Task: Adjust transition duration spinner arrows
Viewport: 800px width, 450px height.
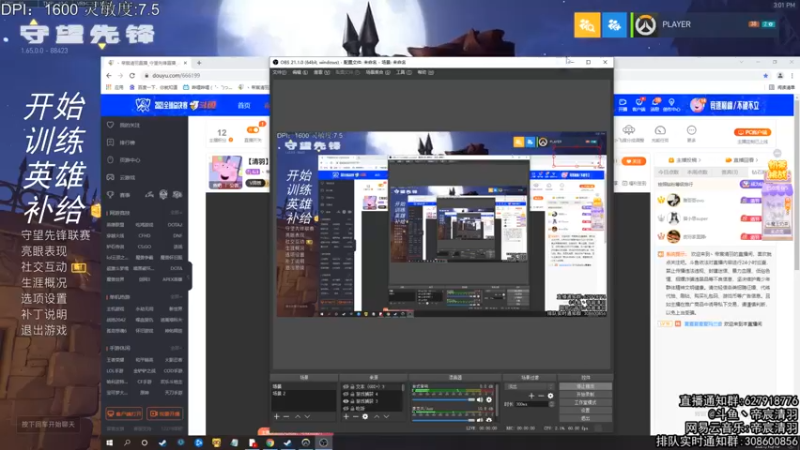Action: tap(551, 404)
